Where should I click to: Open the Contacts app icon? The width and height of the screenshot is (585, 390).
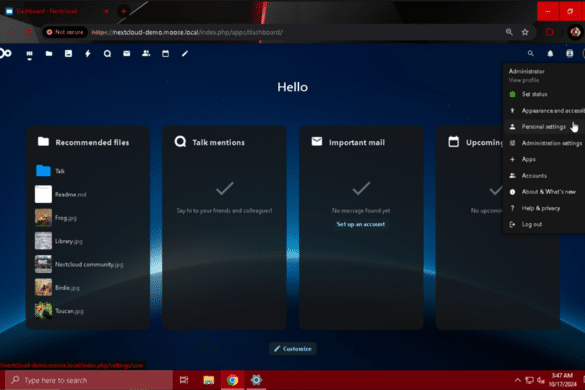[146, 54]
